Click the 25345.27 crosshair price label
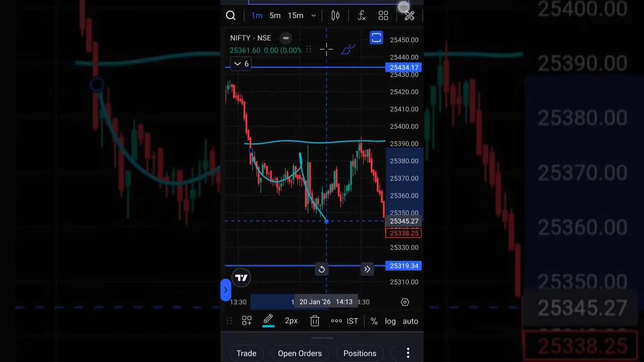 coord(404,221)
